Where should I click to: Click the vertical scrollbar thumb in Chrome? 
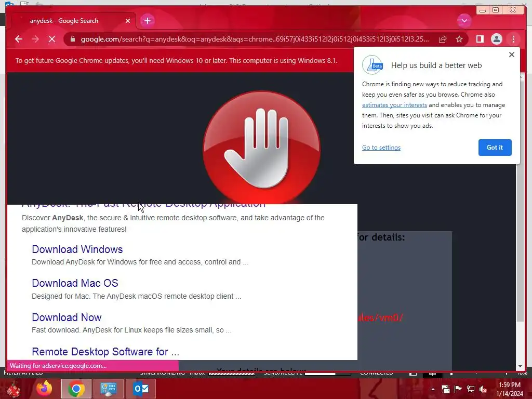520,200
